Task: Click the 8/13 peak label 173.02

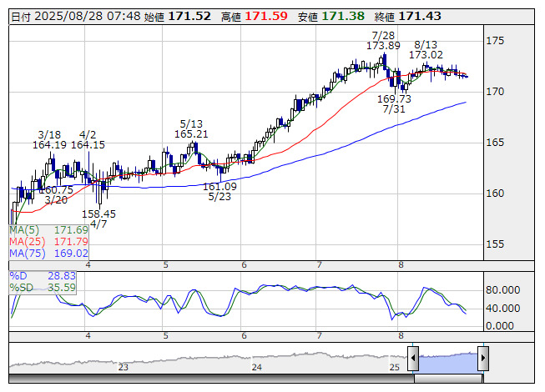Action: [x=426, y=54]
